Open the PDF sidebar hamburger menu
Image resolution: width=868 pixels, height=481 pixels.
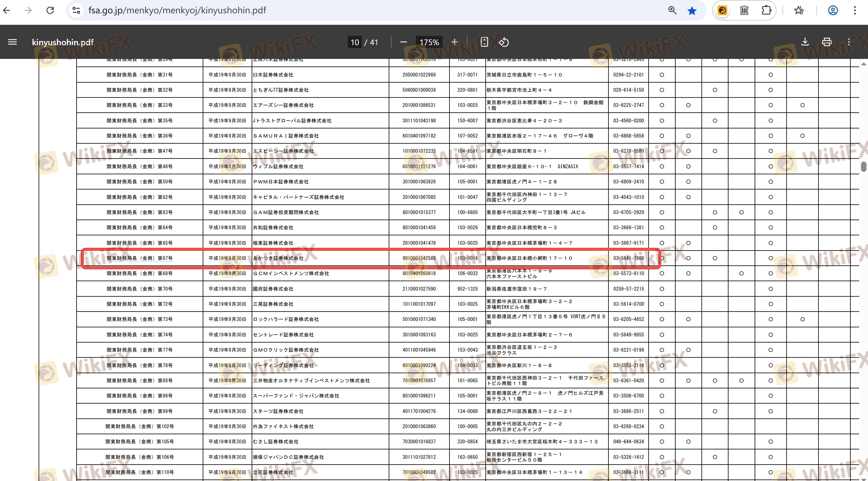point(12,42)
